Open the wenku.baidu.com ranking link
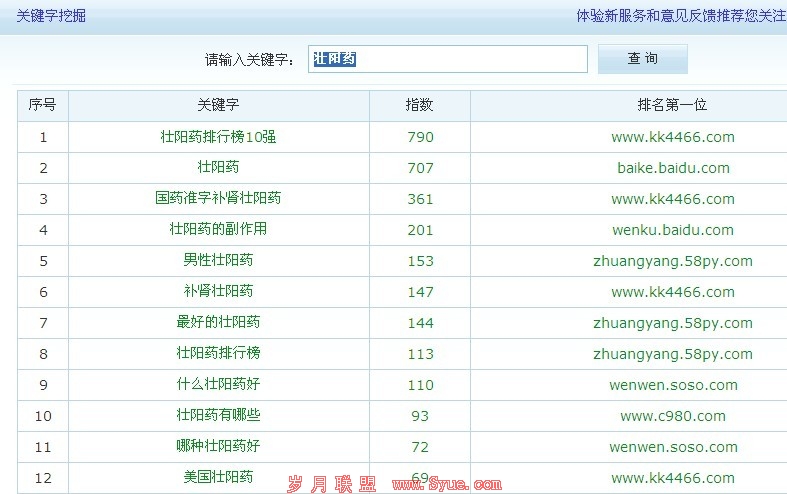This screenshot has height=494, width=787. (673, 230)
